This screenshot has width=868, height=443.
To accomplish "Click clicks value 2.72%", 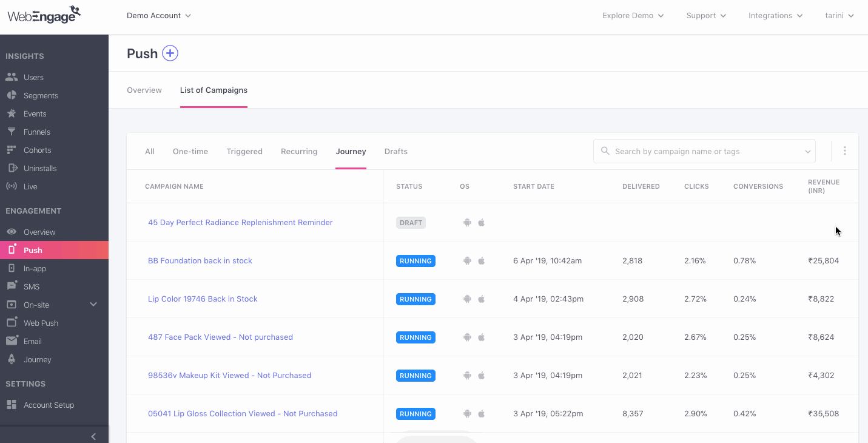I will pyautogui.click(x=695, y=299).
